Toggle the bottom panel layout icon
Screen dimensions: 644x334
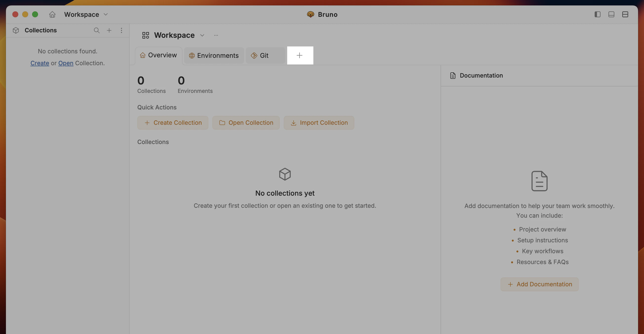click(x=611, y=14)
